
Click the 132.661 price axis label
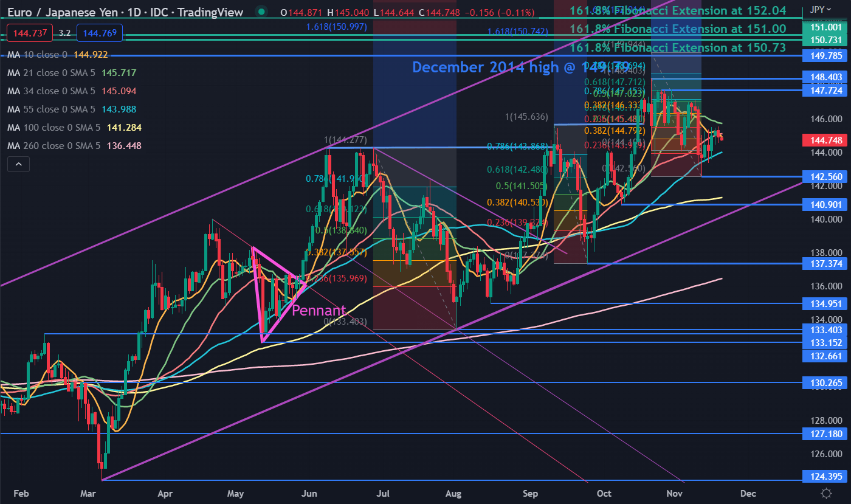(x=825, y=356)
